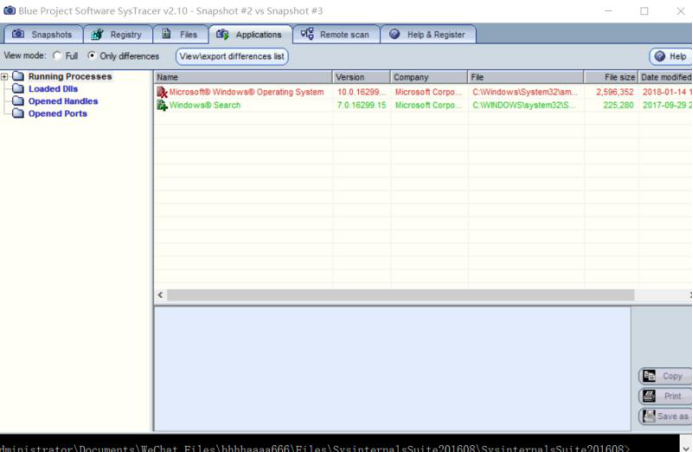Image resolution: width=693 pixels, height=452 pixels.
Task: Sort by the File size column header
Action: click(x=611, y=77)
